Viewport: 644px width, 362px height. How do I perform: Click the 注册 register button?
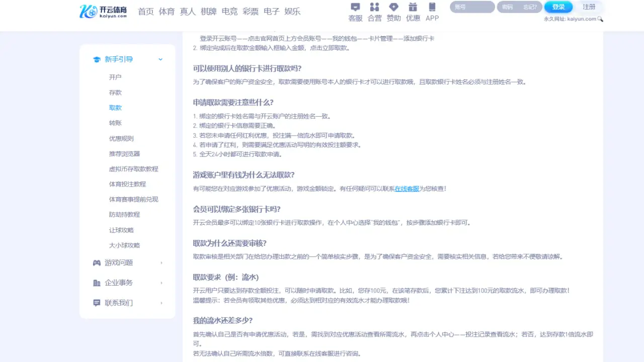[590, 7]
